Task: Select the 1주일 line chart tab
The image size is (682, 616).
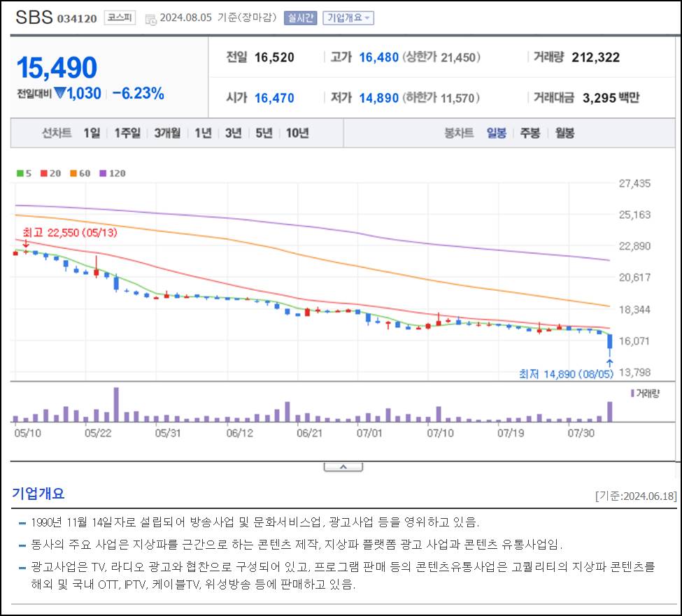Action: [x=127, y=133]
